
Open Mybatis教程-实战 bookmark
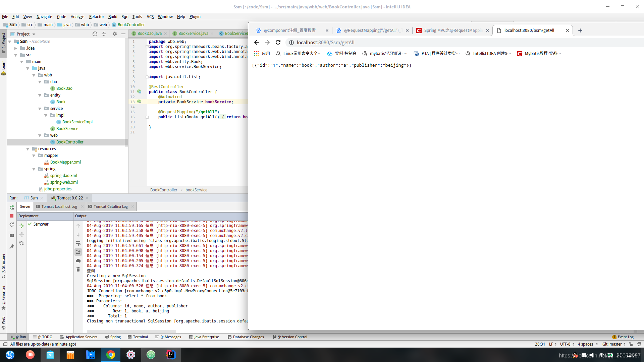(539, 54)
